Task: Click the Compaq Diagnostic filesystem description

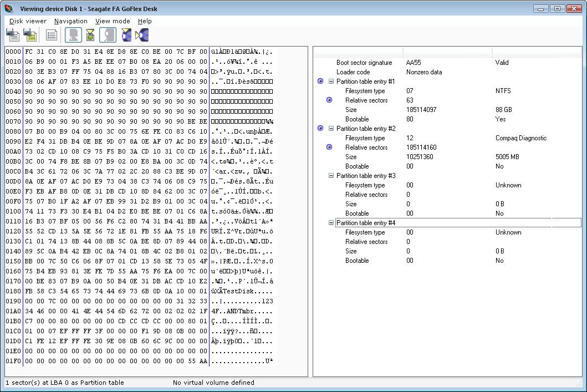Action: (521, 138)
